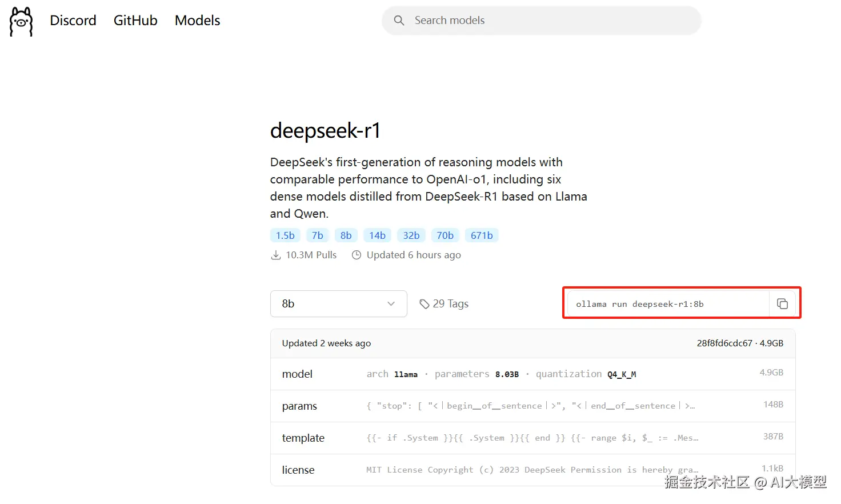Click the search magnifier icon
The image size is (841, 504).
pyautogui.click(x=399, y=21)
